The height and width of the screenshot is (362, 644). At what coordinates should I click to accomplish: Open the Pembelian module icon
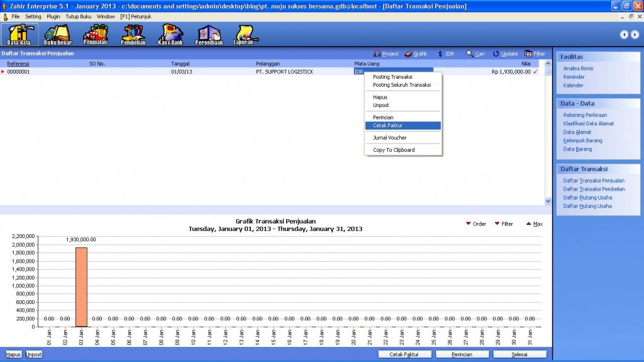pyautogui.click(x=133, y=34)
